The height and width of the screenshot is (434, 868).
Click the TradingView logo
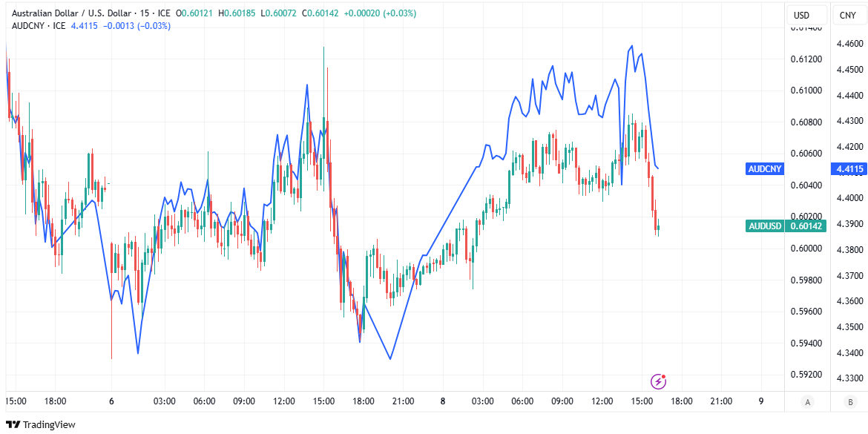click(13, 424)
